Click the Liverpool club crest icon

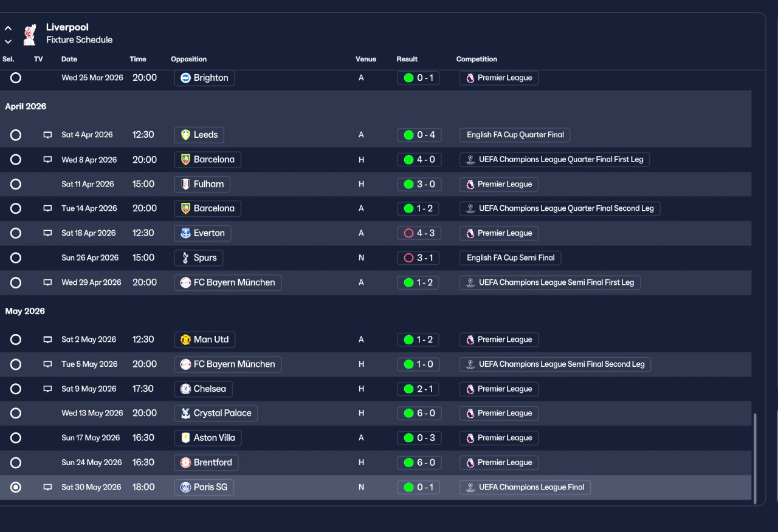point(29,35)
